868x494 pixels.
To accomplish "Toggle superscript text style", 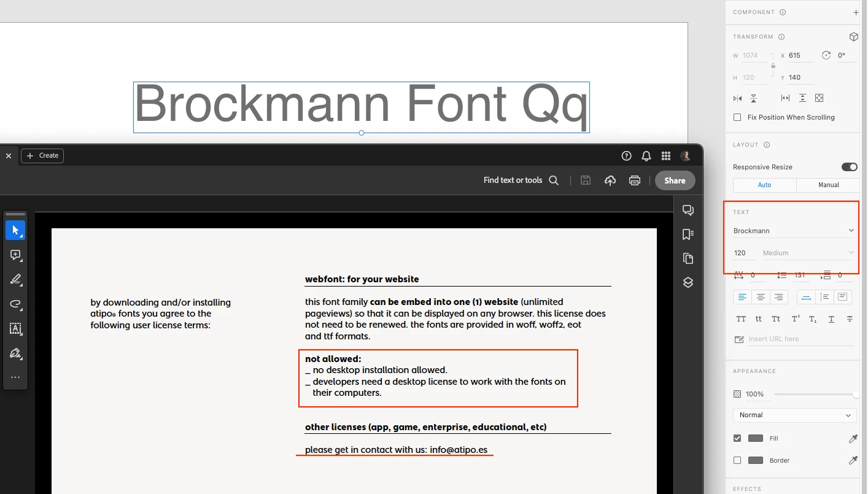I will click(x=796, y=319).
